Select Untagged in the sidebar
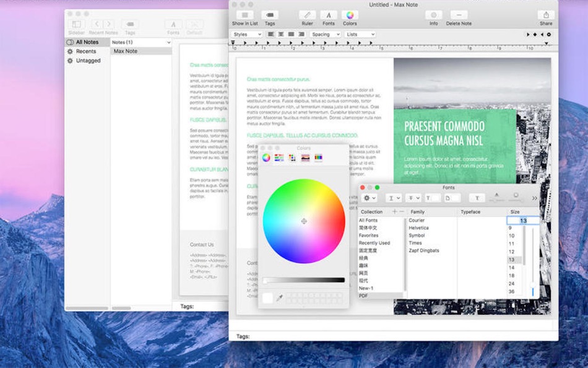The width and height of the screenshot is (588, 368). point(88,61)
